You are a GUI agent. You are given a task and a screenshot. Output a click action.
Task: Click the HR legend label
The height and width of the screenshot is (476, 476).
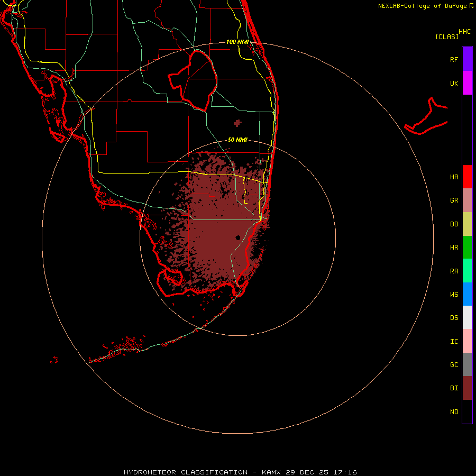coord(454,248)
